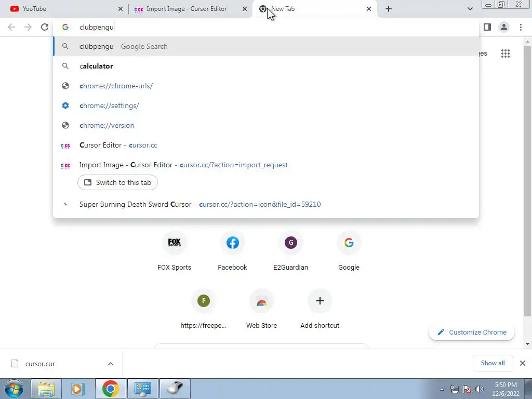
Task: Close the YouTube tab
Action: coord(120,9)
